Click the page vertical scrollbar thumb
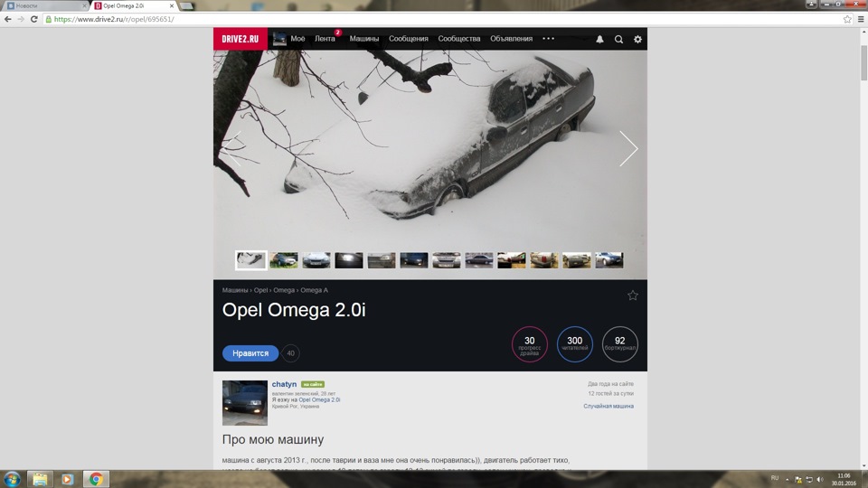Screen dimensions: 868x488 [863, 63]
